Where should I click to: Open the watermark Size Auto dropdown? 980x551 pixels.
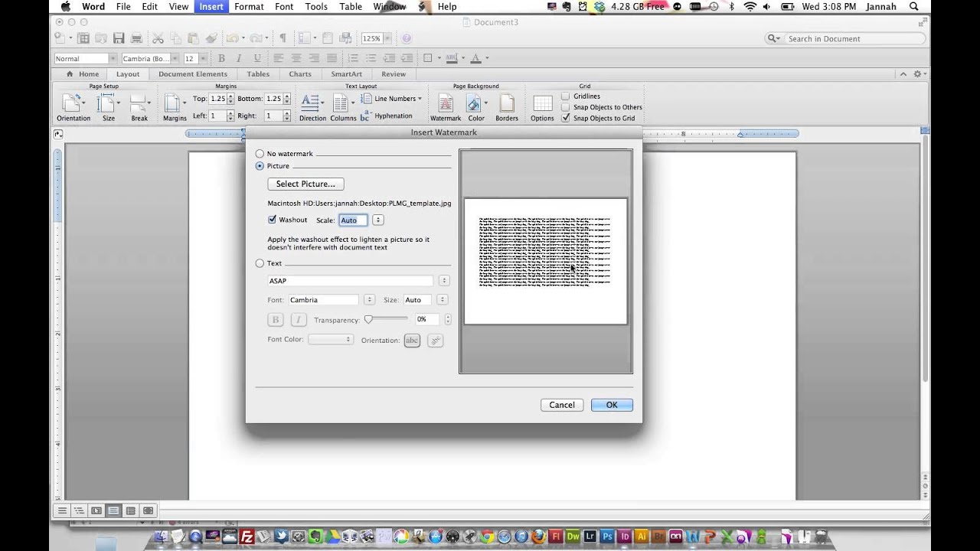tap(443, 300)
